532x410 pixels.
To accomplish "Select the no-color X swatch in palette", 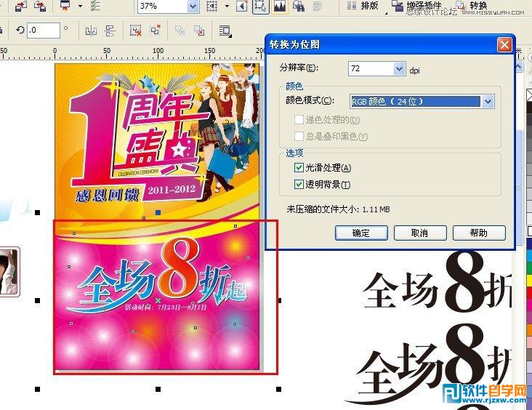I will point(529,95).
